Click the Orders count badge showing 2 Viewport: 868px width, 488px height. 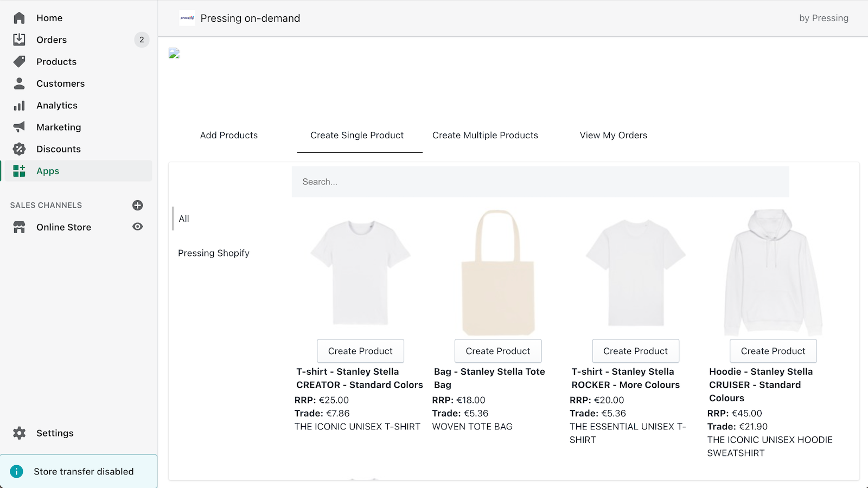pos(142,40)
